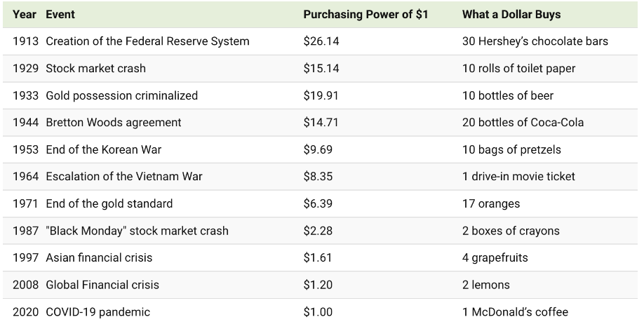
Task: Click Creation of the Federal Reserve System
Action: [147, 41]
